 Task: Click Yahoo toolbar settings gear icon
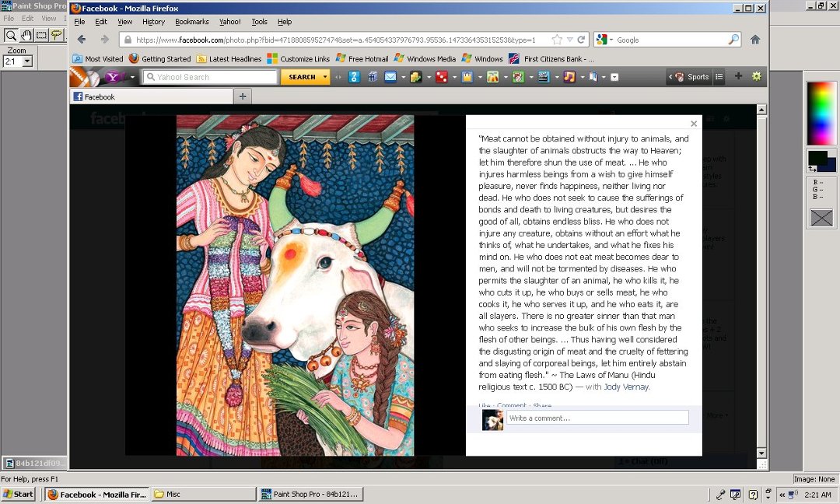click(x=757, y=76)
